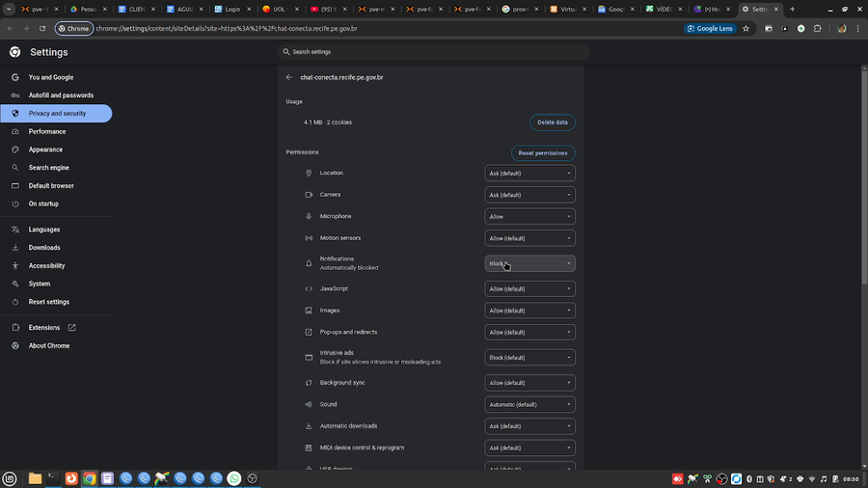This screenshot has height=488, width=868.
Task: Expand the Pop-ups and redirects dropdown
Action: coord(529,332)
